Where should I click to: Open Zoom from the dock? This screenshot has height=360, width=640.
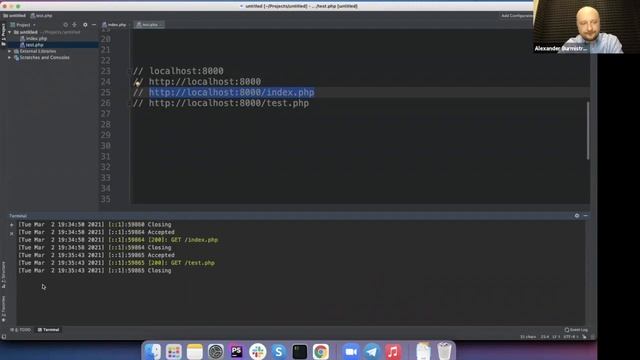coord(351,351)
